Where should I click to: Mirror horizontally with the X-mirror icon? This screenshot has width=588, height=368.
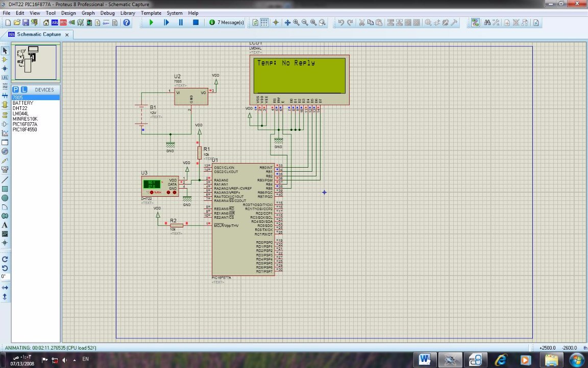(5, 288)
